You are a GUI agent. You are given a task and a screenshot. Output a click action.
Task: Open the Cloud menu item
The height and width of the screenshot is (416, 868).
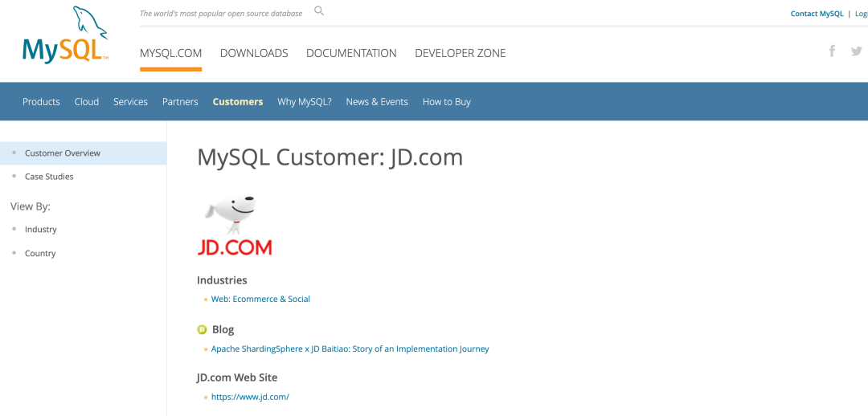click(86, 102)
